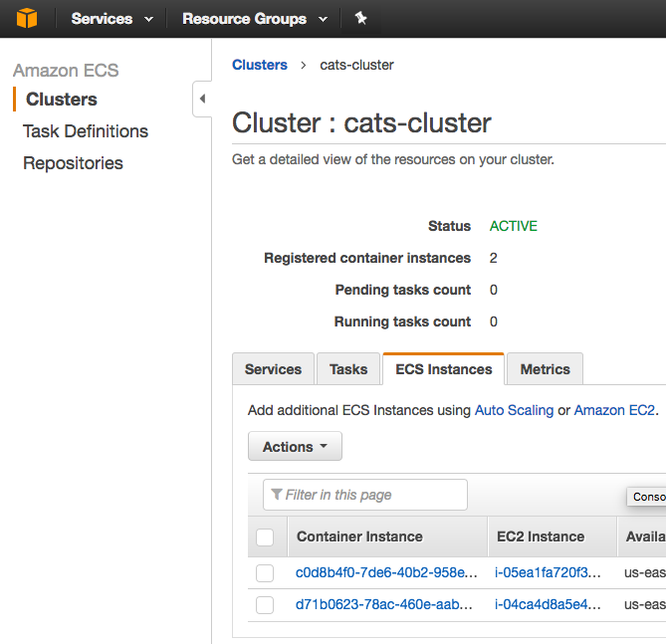Switch to the Services tab

[273, 369]
